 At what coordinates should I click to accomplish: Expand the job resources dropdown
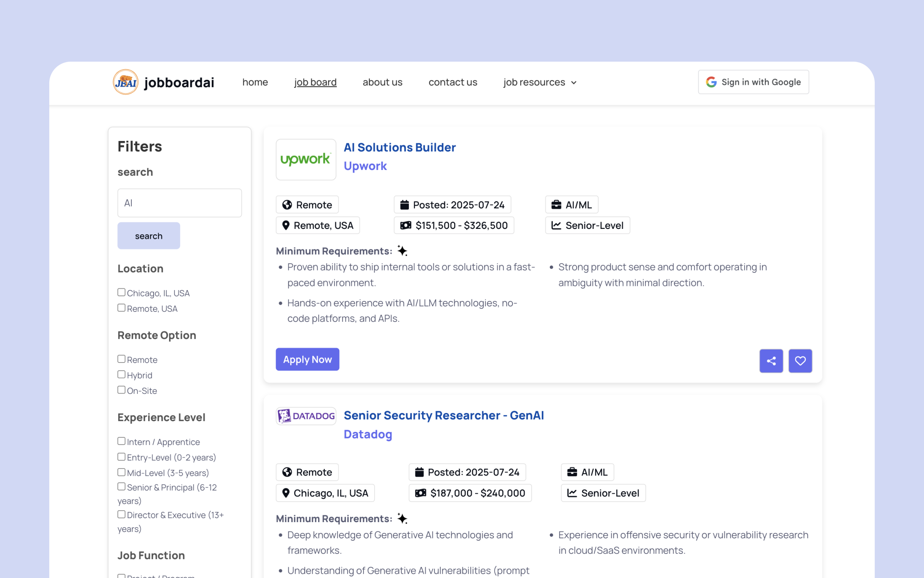(x=540, y=82)
